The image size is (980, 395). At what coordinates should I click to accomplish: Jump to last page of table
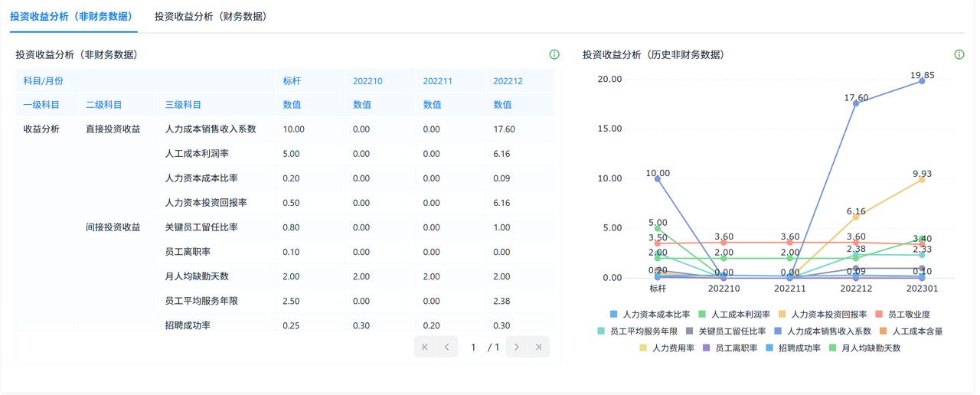pyautogui.click(x=539, y=347)
